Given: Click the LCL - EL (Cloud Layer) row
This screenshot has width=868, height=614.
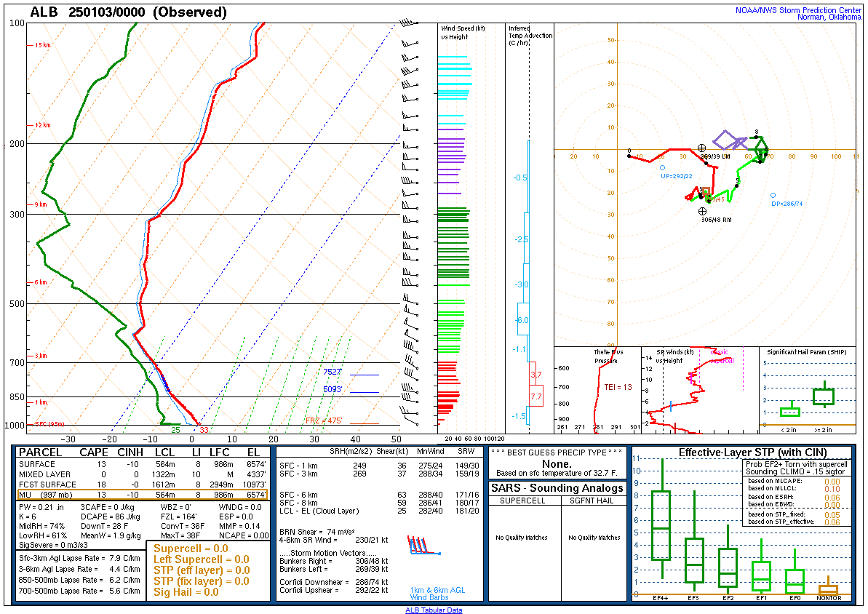Looking at the screenshot, I should point(379,511).
